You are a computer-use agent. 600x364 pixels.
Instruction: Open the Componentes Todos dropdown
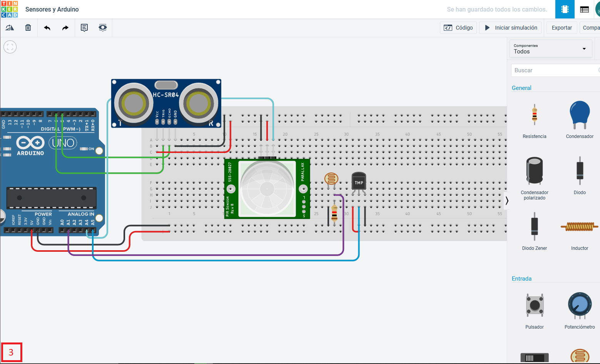[551, 49]
